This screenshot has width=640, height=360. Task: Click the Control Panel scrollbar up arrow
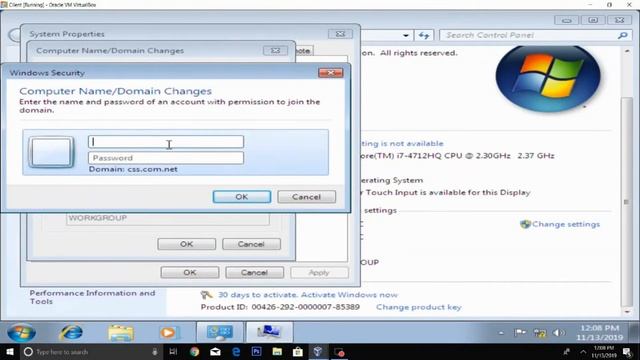click(627, 51)
